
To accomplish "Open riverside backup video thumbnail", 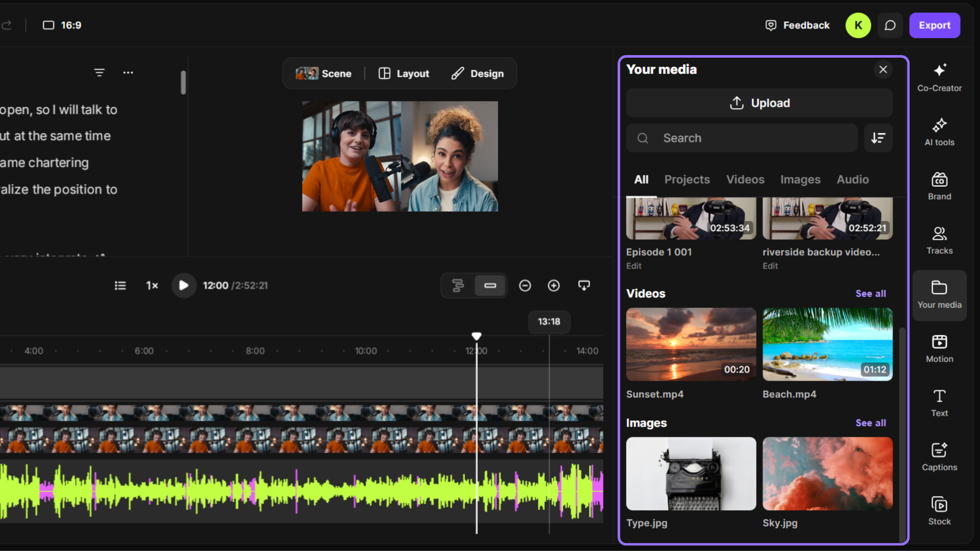I will point(827,219).
